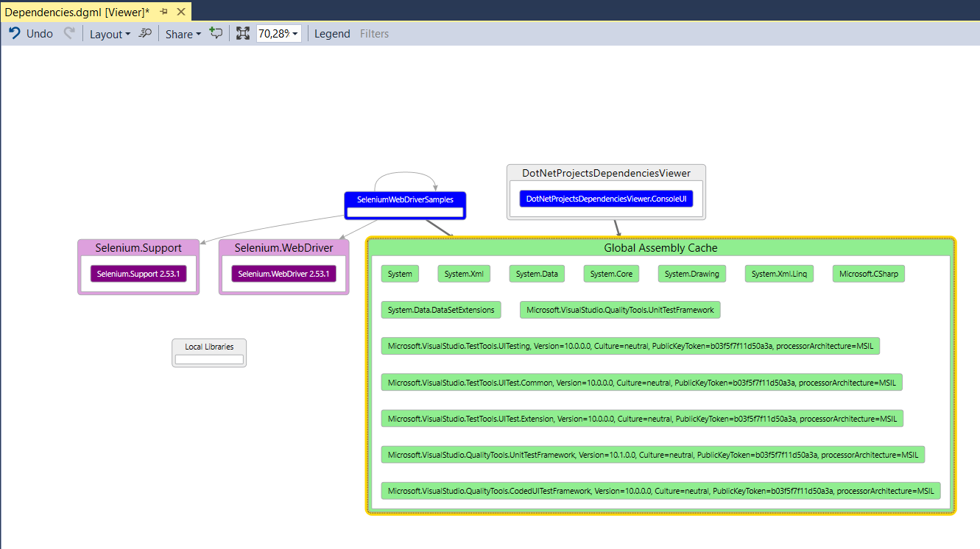Open the Layout dropdown menu
This screenshot has width=980, height=549.
pos(110,34)
